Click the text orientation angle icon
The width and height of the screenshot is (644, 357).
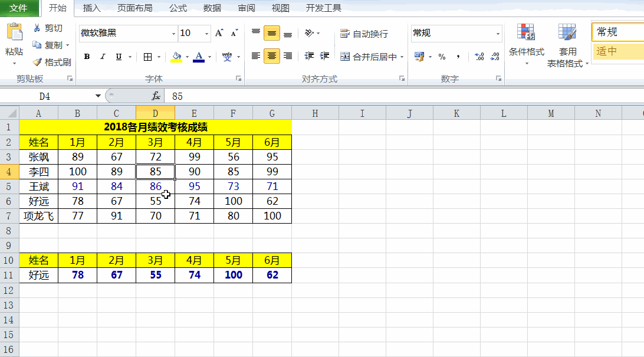[x=309, y=33]
